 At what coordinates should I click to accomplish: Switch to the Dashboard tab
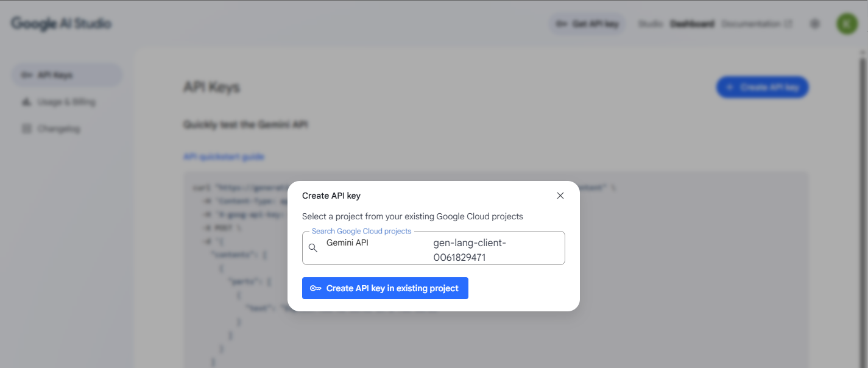(692, 24)
